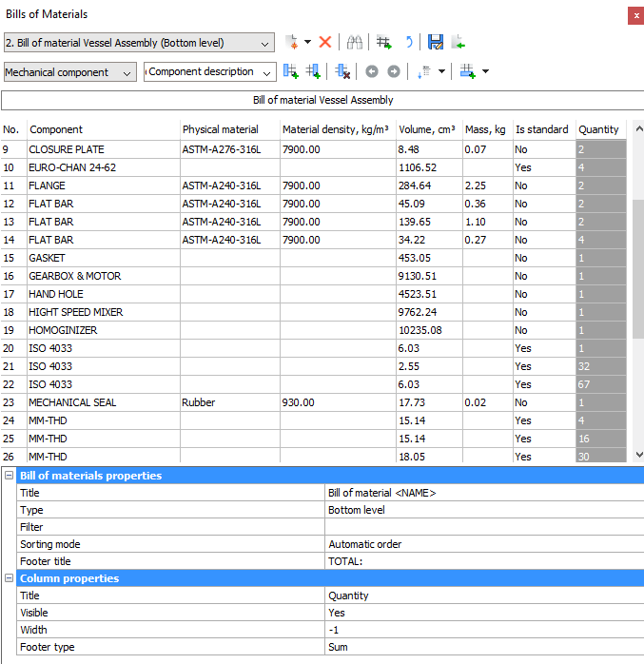Viewport: 644px width, 664px height.
Task: Open the Component description dropdown
Action: point(210,72)
